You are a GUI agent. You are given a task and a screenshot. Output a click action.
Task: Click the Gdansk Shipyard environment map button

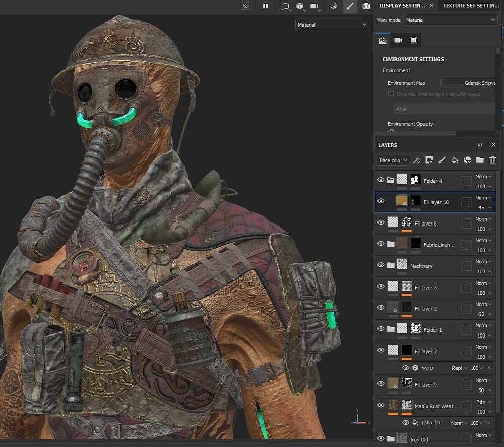pos(469,83)
